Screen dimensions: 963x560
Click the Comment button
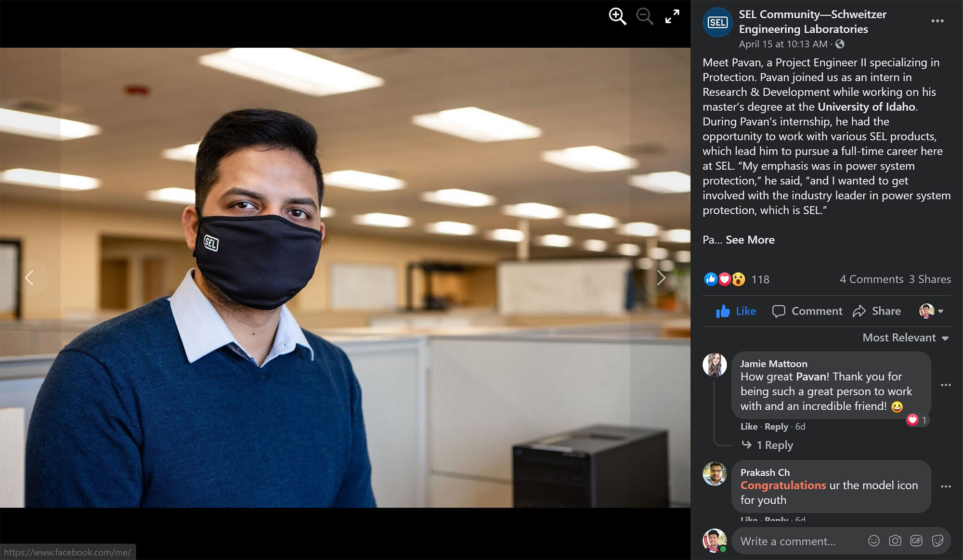click(807, 311)
